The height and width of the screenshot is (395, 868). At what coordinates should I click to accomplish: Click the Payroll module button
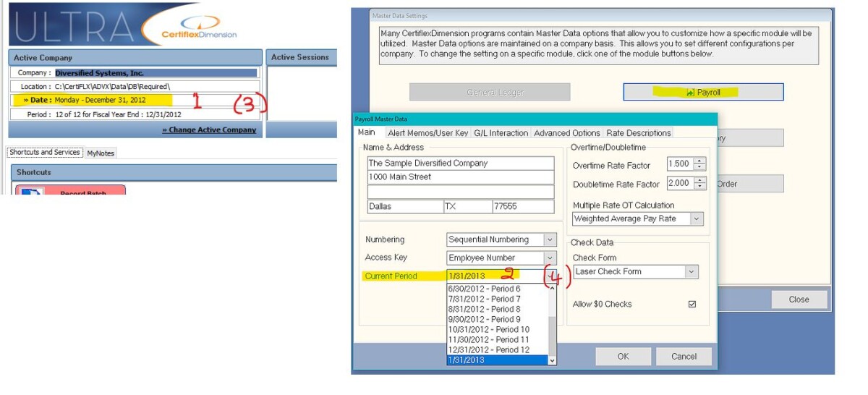[x=702, y=92]
